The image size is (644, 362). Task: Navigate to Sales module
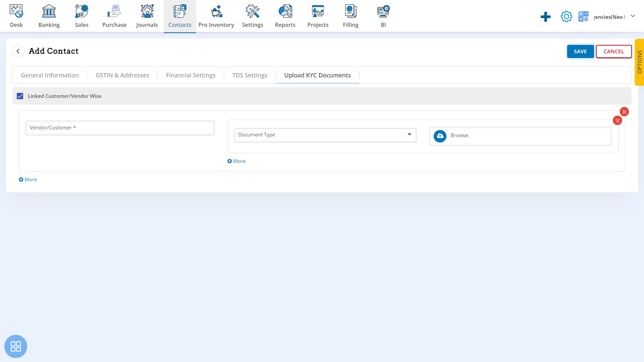(82, 16)
